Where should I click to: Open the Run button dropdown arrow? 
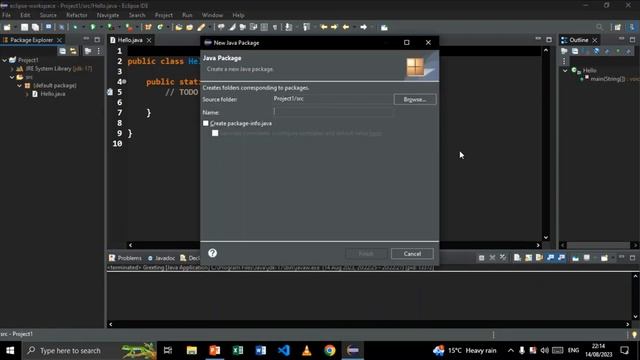pyautogui.click(x=100, y=27)
